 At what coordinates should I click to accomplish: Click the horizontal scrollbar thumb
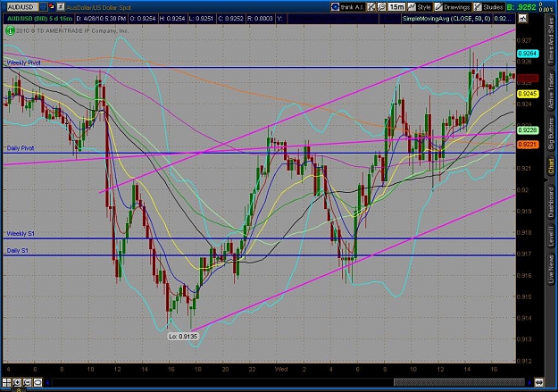tap(459, 382)
